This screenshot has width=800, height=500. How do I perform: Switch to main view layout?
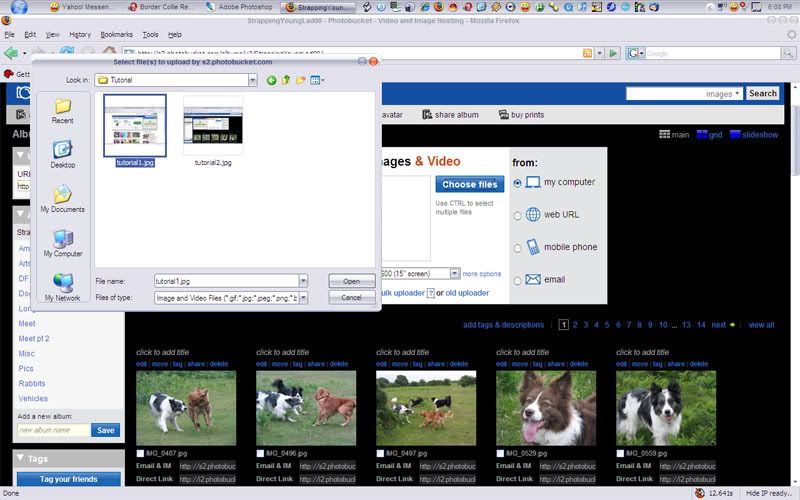coord(674,135)
